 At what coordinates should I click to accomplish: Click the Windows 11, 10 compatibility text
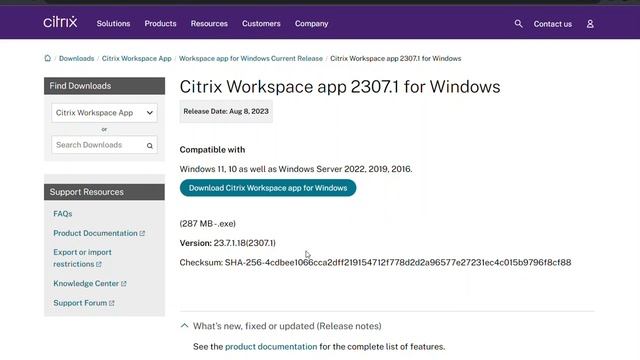[296, 169]
